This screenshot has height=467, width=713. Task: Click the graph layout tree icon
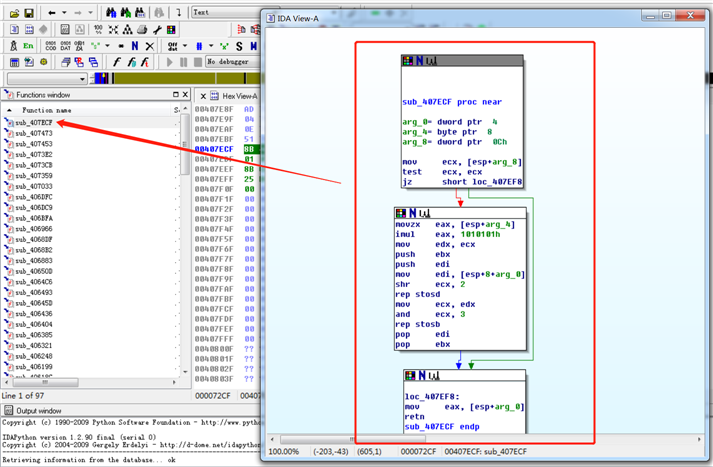click(x=128, y=30)
